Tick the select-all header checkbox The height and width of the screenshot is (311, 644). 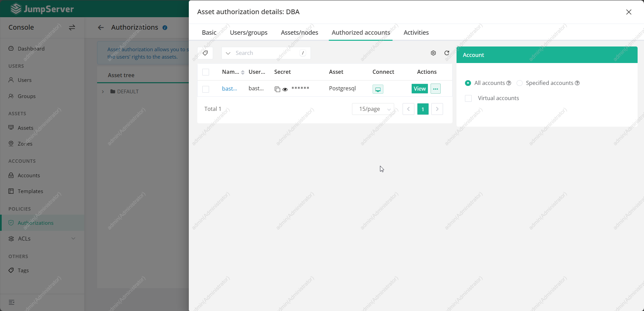[206, 72]
